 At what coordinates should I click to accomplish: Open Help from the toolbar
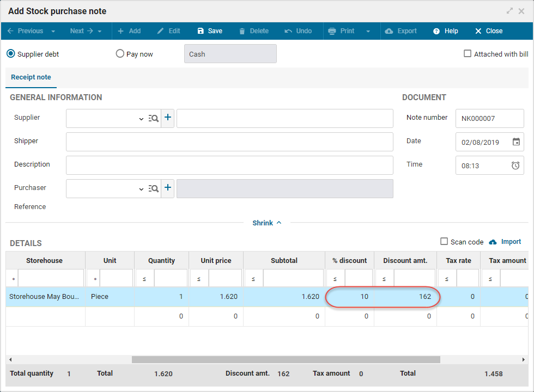coord(446,31)
